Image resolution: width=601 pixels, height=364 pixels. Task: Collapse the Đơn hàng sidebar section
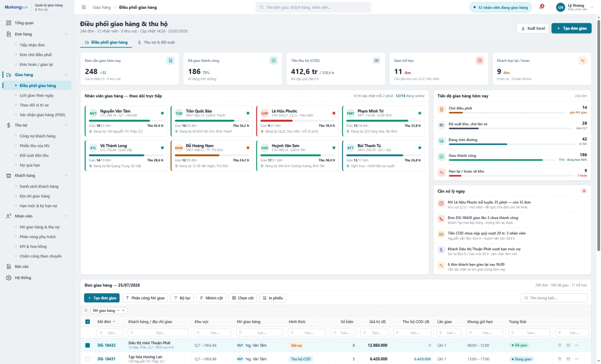[66, 34]
